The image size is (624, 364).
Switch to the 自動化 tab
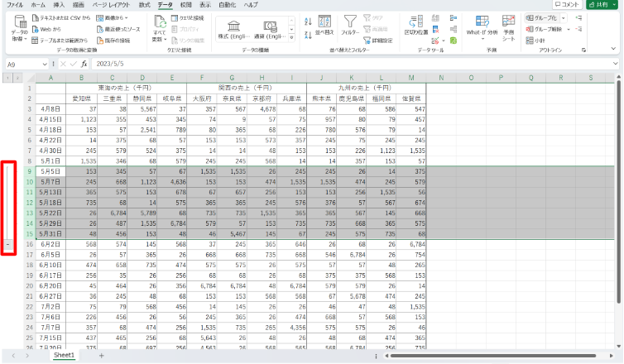[228, 5]
